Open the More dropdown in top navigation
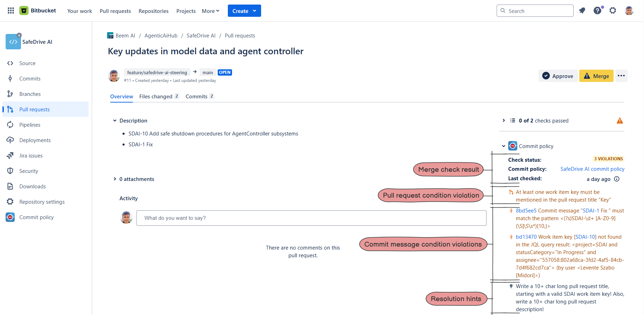The width and height of the screenshot is (644, 315). pos(211,11)
